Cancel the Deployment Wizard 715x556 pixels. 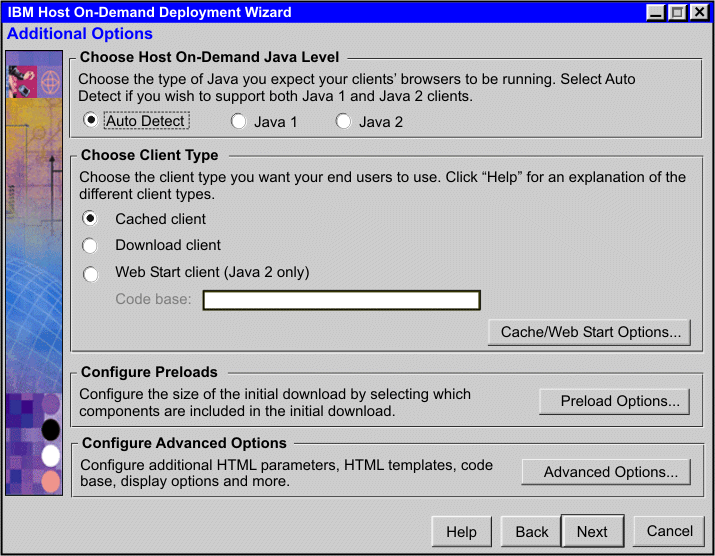pos(669,531)
